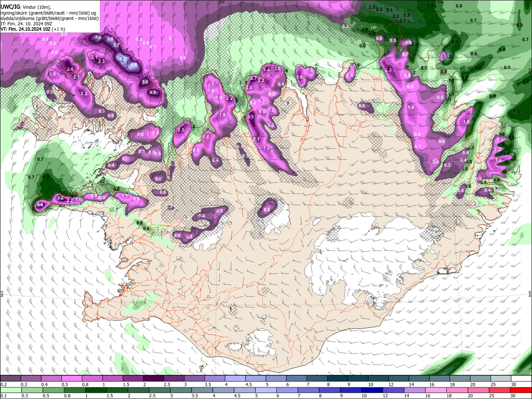Click the '2.6' snowfall value on the map

click(70, 69)
